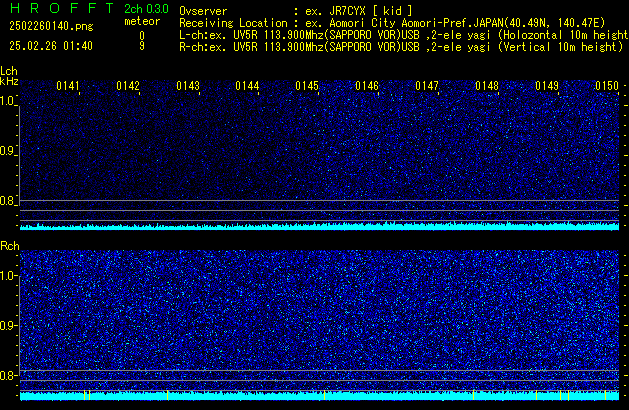Click the 0142 time marker

pyautogui.click(x=128, y=86)
